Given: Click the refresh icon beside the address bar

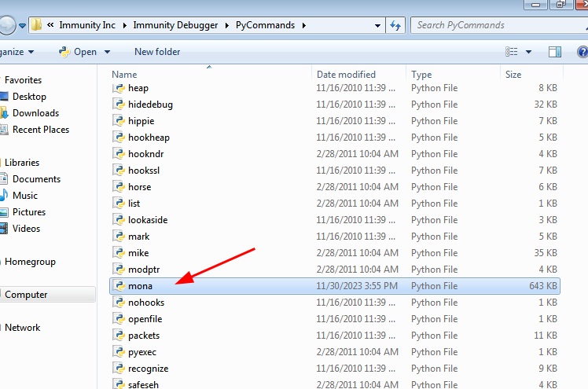Looking at the screenshot, I should 395,25.
